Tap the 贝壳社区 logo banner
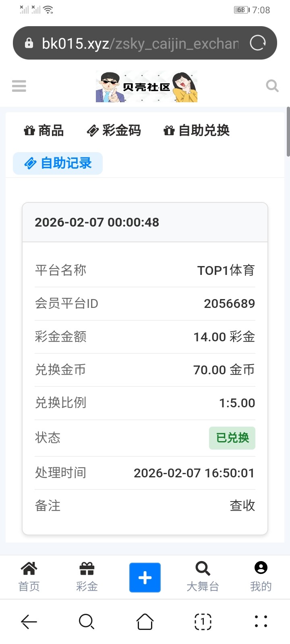Image resolution: width=290 pixels, height=644 pixels. (147, 86)
